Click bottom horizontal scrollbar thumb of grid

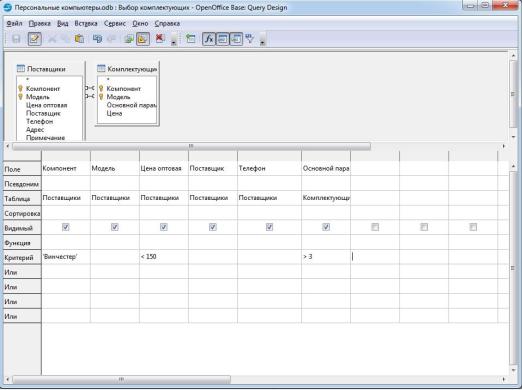click(x=121, y=379)
